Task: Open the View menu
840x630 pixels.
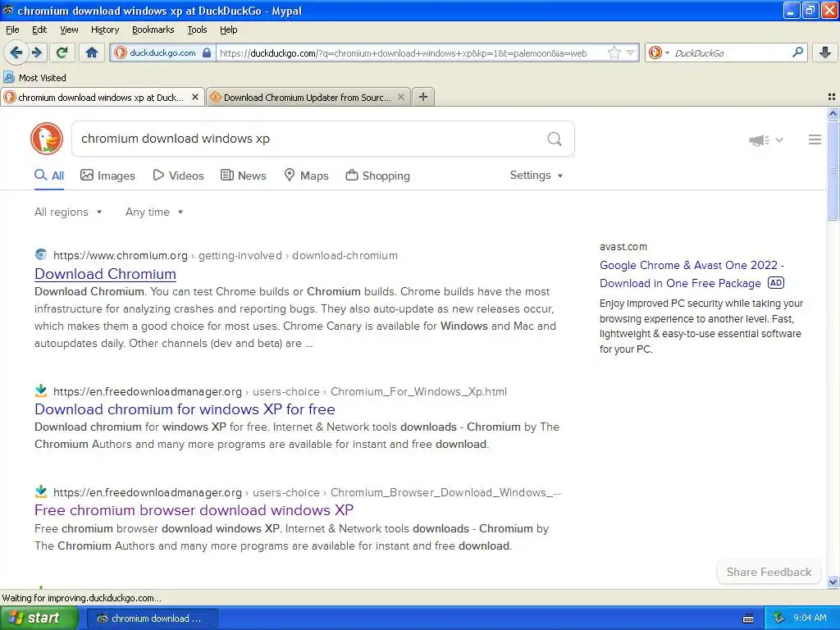Action: pos(69,30)
